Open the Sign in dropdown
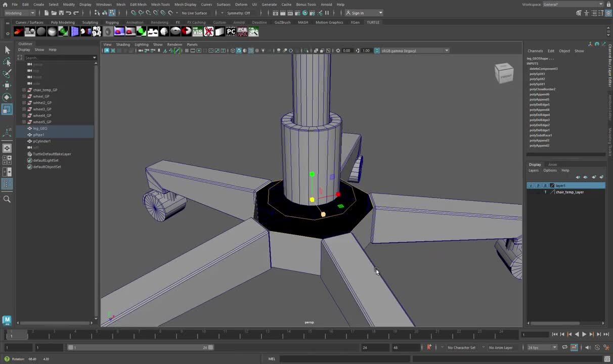This screenshot has width=613, height=364. [x=364, y=13]
